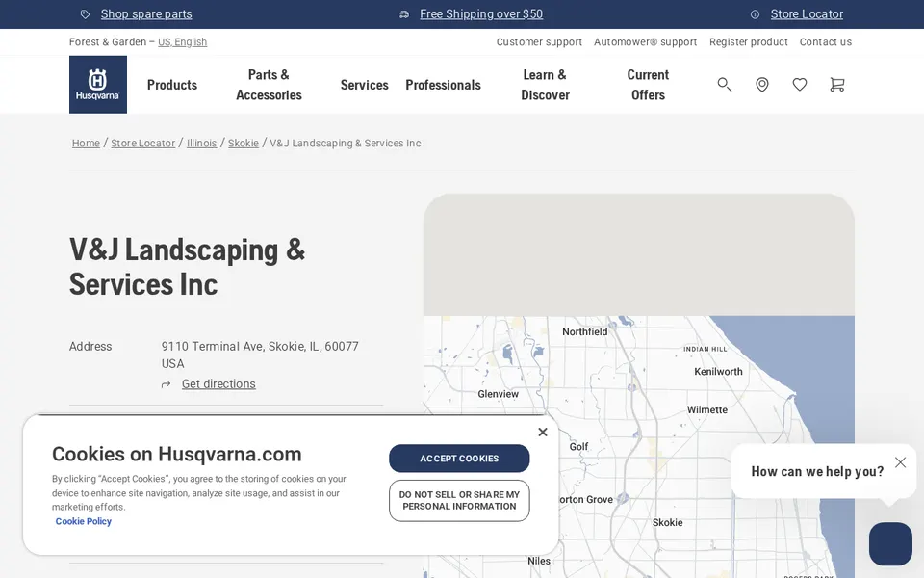
Task: Click the Husqvarna logo
Action: click(x=98, y=85)
